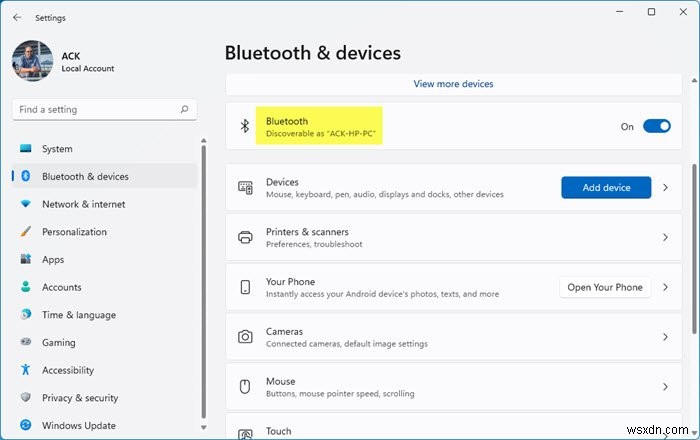Image resolution: width=700 pixels, height=440 pixels.
Task: Click sidebar scrollbar down arrow
Action: pyautogui.click(x=204, y=428)
